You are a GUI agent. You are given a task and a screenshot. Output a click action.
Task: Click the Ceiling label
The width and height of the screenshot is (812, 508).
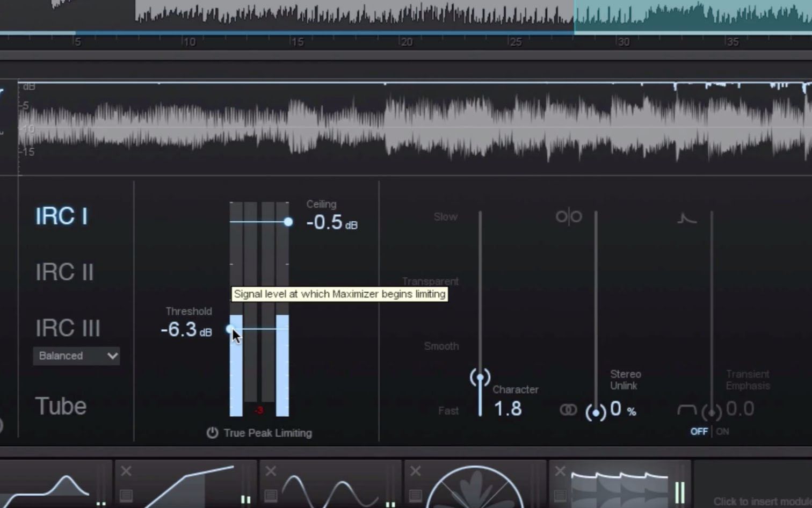(x=321, y=204)
